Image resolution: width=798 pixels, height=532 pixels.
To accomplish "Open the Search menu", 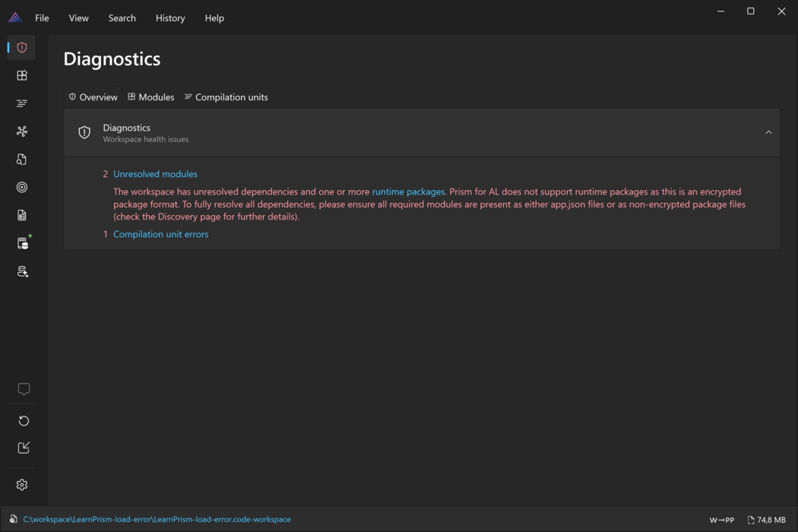I will click(122, 17).
